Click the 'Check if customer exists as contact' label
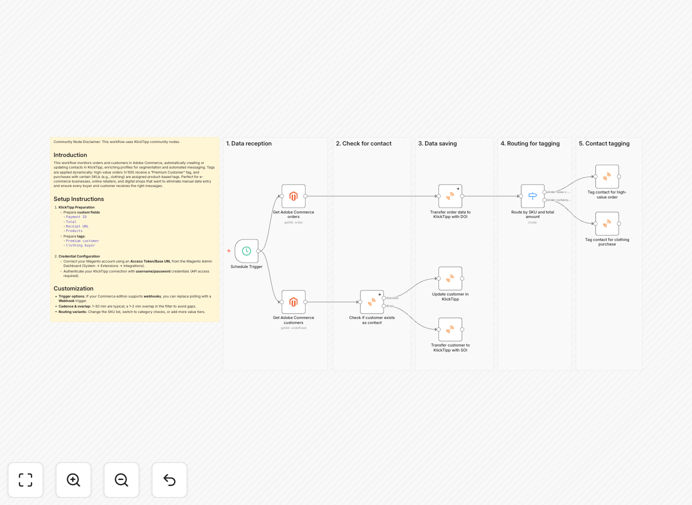Screen dimensions: 692x505 [x=372, y=320]
